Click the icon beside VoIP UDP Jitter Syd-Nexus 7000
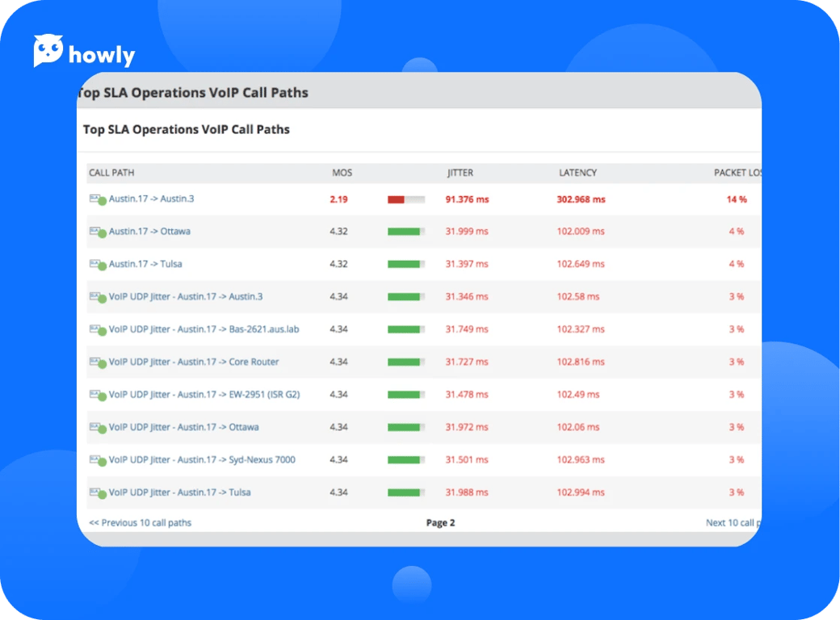Screen dimensions: 840x620 97,460
